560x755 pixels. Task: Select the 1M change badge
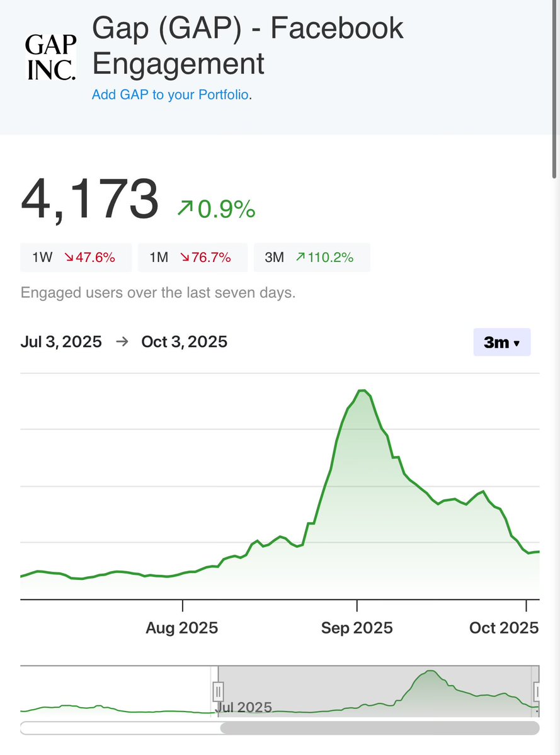click(193, 258)
